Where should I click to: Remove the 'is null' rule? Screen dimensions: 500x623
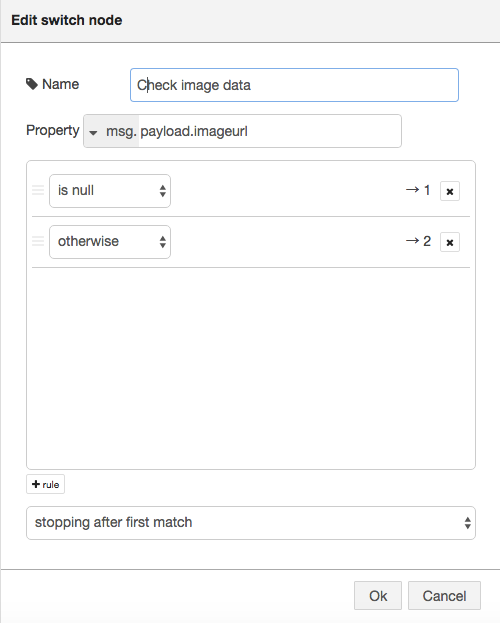450,191
